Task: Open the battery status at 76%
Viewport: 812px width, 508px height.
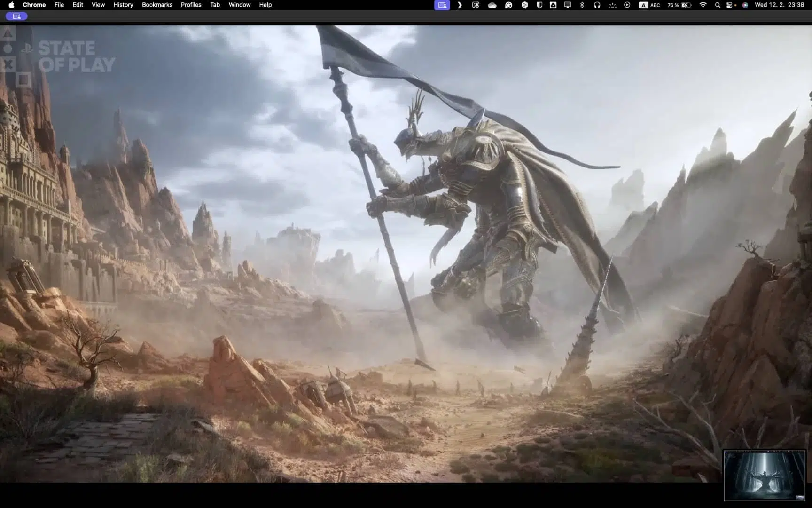Action: [x=679, y=5]
